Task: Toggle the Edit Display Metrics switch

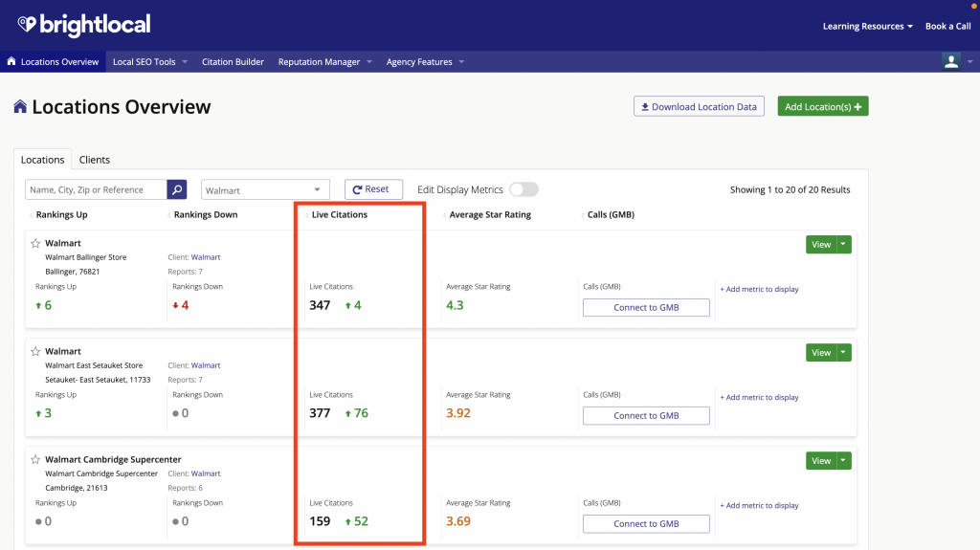Action: point(523,189)
